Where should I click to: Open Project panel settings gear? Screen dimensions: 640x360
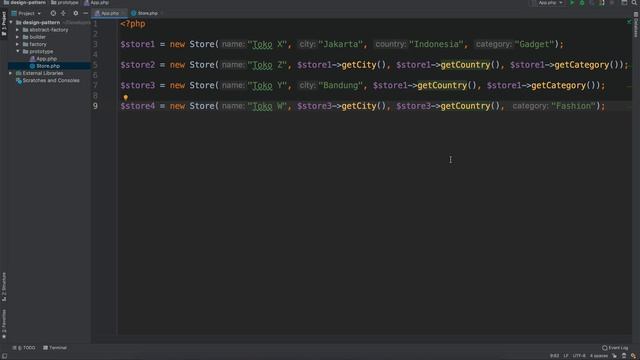[76, 13]
